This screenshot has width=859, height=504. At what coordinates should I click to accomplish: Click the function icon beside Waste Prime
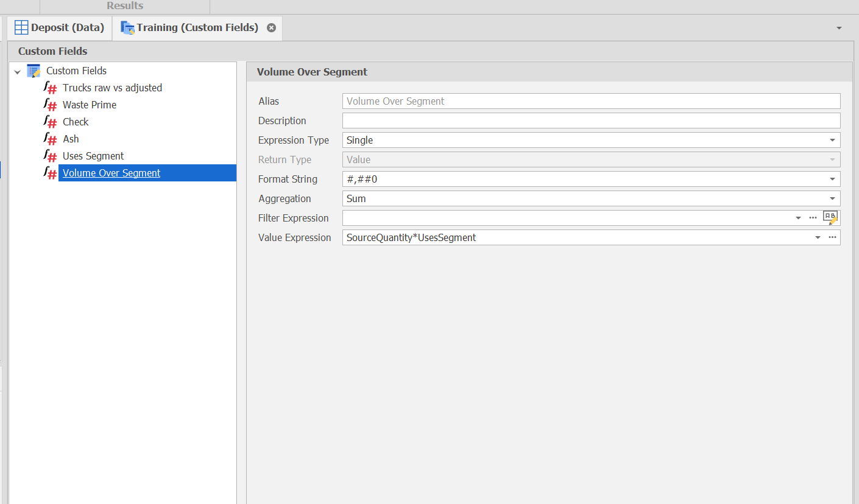(51, 105)
